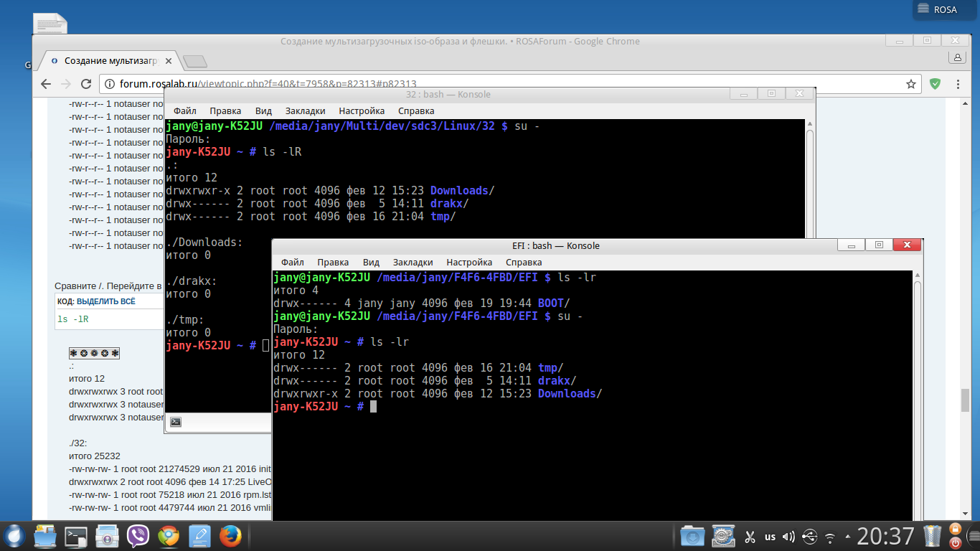
Task: Open 'Настройка' menu in the 32 Konsole
Action: [x=362, y=111]
